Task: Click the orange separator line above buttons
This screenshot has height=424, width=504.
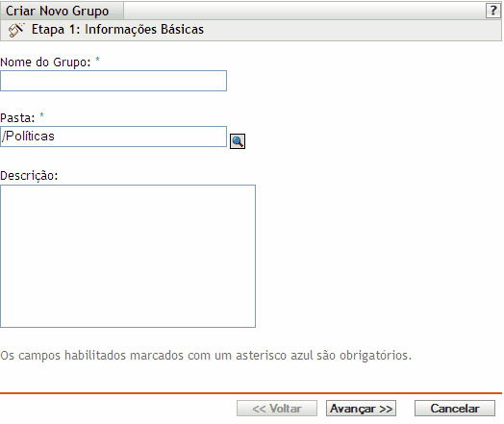Action: (x=251, y=393)
